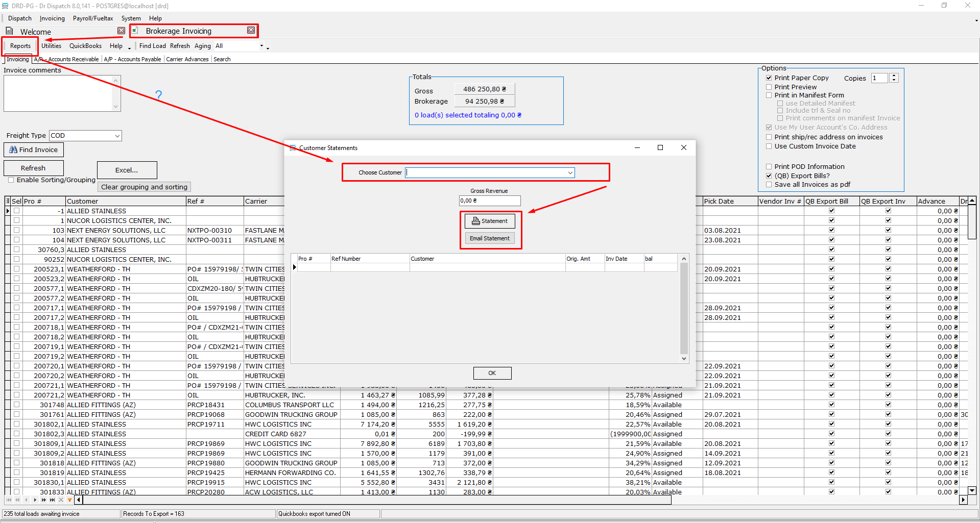Close the Brokerage Invoicing tab
This screenshot has height=523, width=980.
[251, 31]
